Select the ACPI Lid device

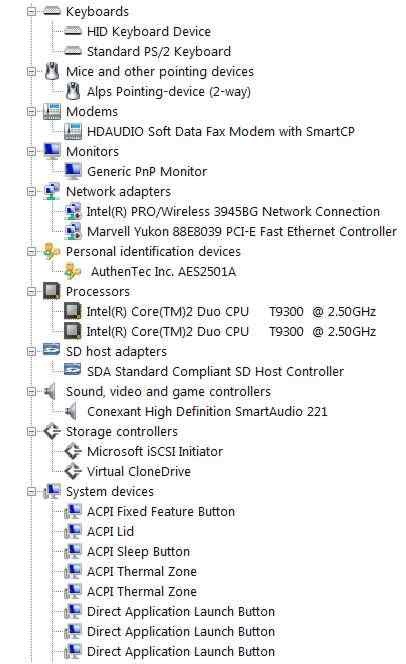[110, 531]
